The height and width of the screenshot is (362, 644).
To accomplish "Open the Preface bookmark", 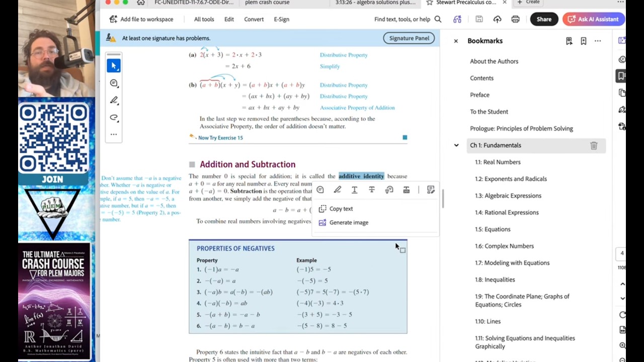I will click(479, 95).
